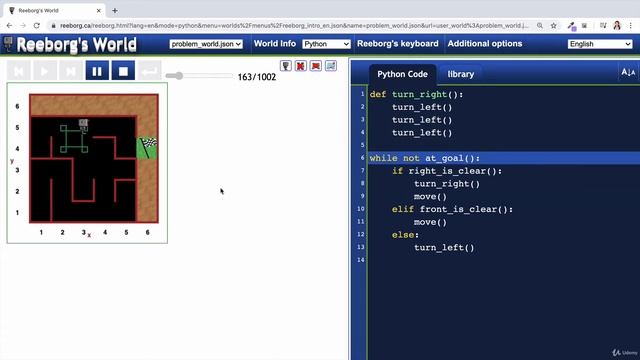
Task: Open the browser profile avatar
Action: tap(617, 25)
